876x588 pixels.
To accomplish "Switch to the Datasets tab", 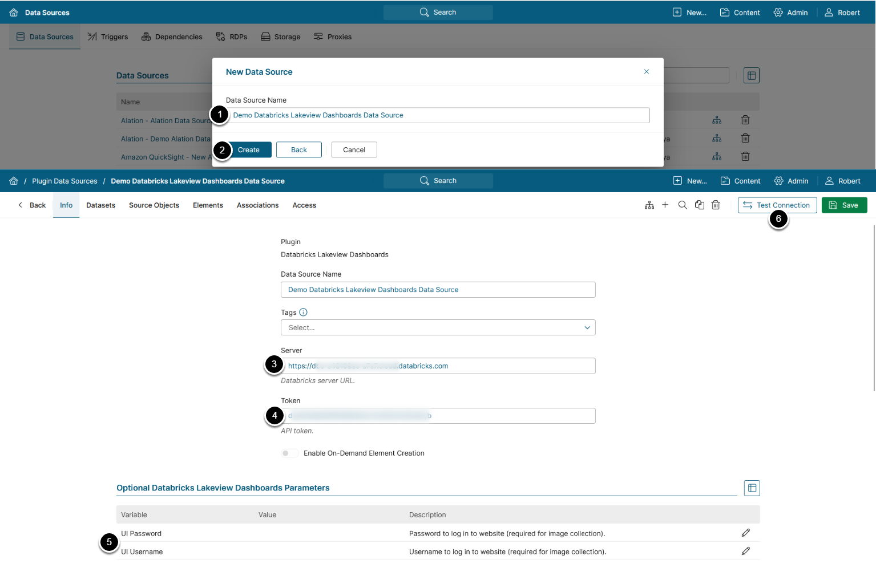I will (x=100, y=205).
